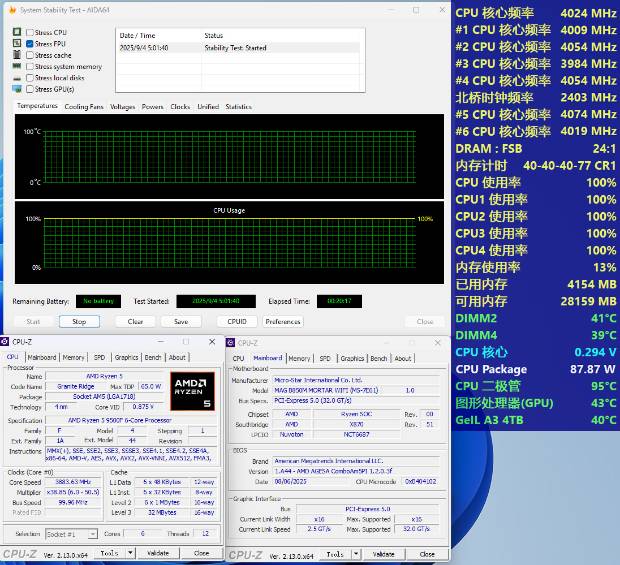Enable Stress local disks checkbox
The image size is (620, 565).
click(30, 78)
